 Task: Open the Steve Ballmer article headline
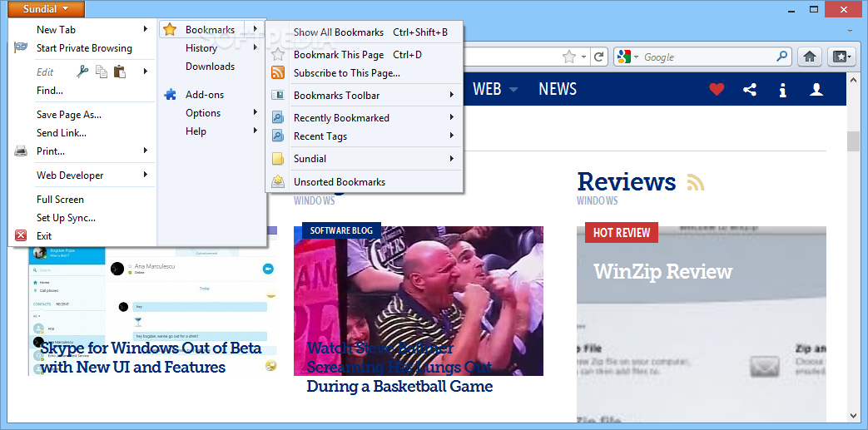(399, 366)
